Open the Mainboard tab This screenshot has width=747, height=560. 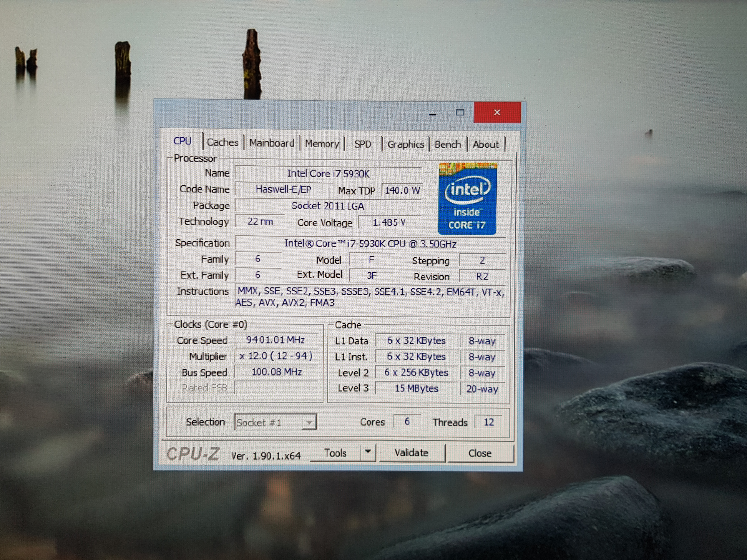(x=272, y=143)
